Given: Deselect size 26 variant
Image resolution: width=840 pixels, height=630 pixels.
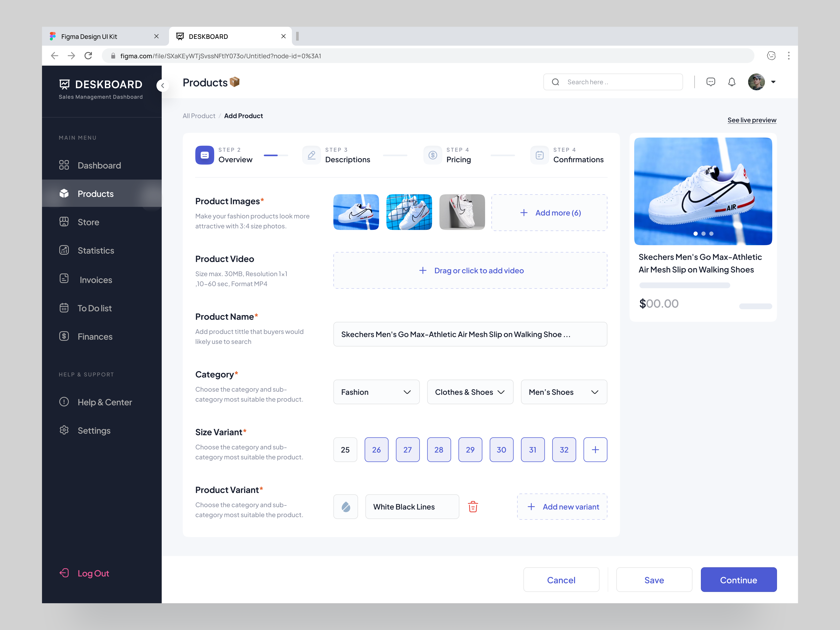Looking at the screenshot, I should coord(376,450).
